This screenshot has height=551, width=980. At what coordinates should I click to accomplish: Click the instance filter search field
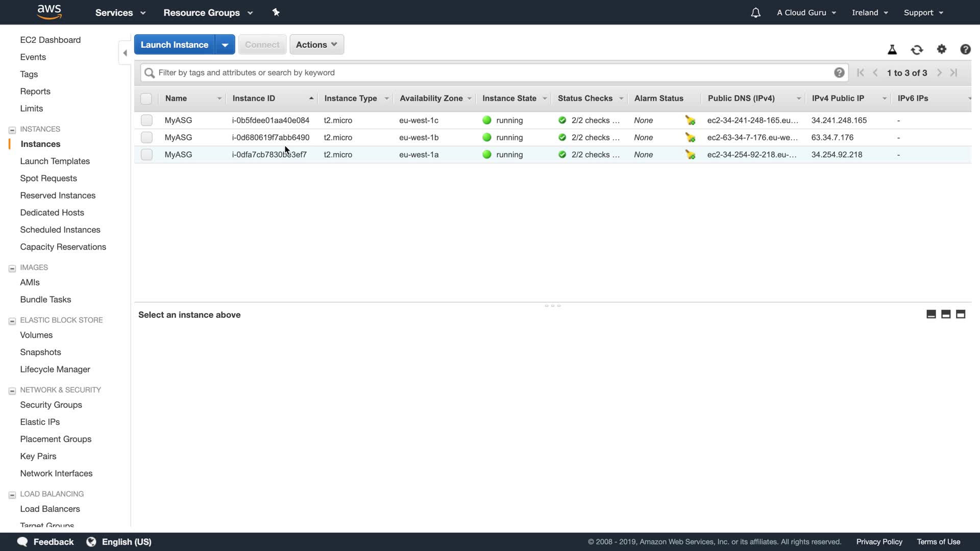click(490, 72)
